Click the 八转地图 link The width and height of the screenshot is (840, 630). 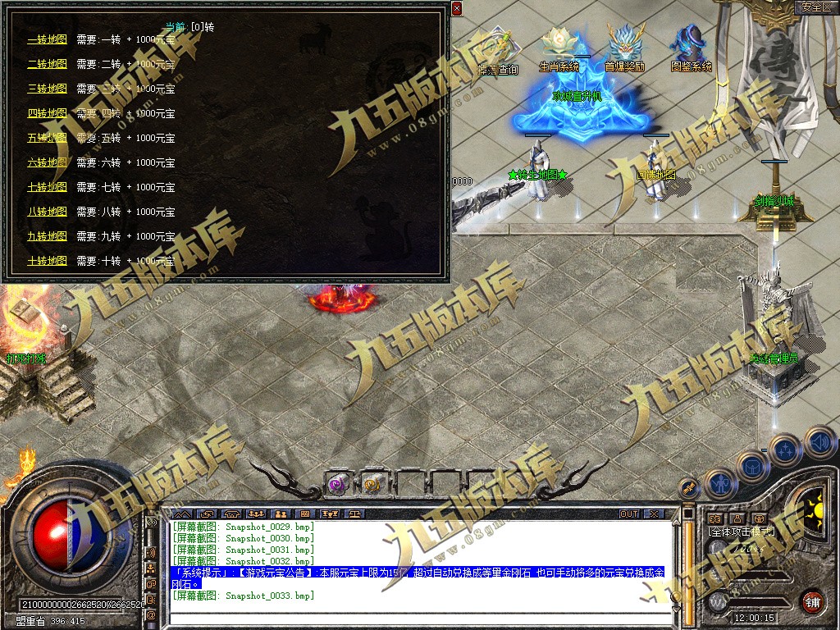pos(47,212)
